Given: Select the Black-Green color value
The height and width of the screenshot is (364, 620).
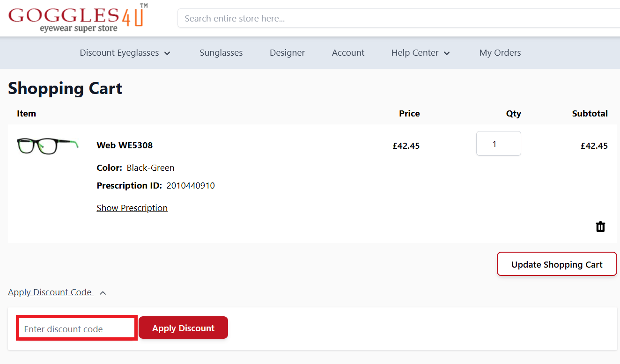Looking at the screenshot, I should 150,167.
